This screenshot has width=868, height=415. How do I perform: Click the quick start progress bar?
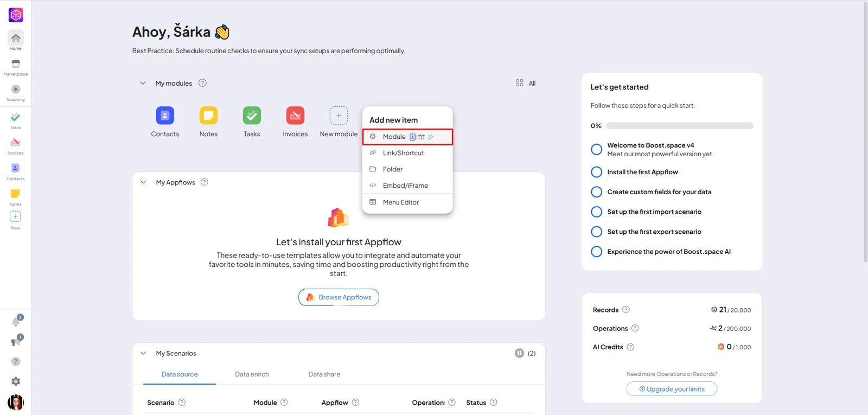pos(680,126)
